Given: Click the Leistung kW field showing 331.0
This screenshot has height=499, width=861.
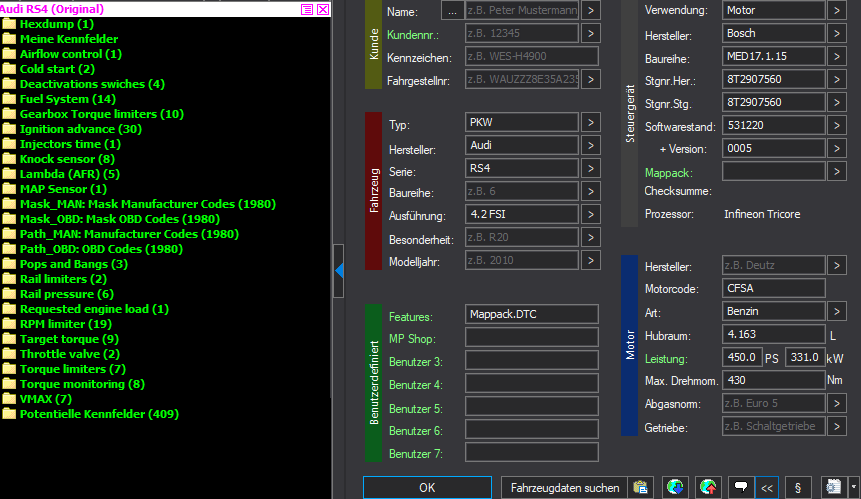Looking at the screenshot, I should (805, 358).
